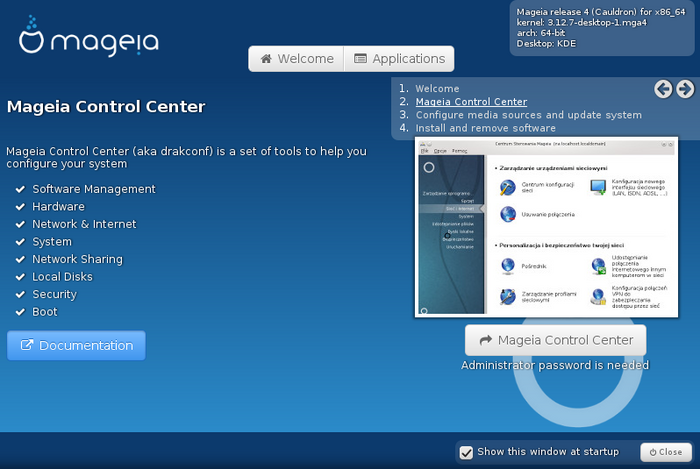Switch to the Applications tab
This screenshot has height=469, width=700.
pyautogui.click(x=399, y=58)
